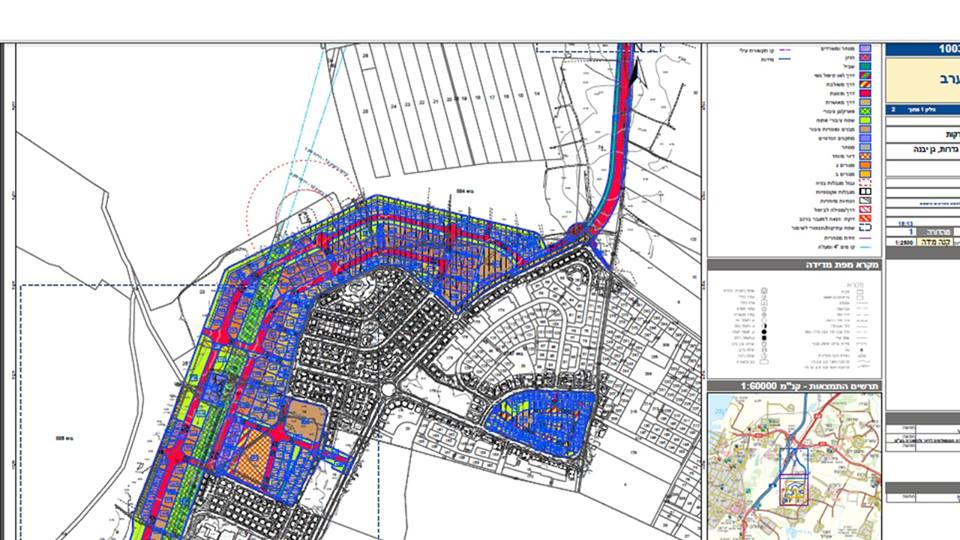
Task: Click the 1:60000 orientation map header
Action: pos(794,385)
